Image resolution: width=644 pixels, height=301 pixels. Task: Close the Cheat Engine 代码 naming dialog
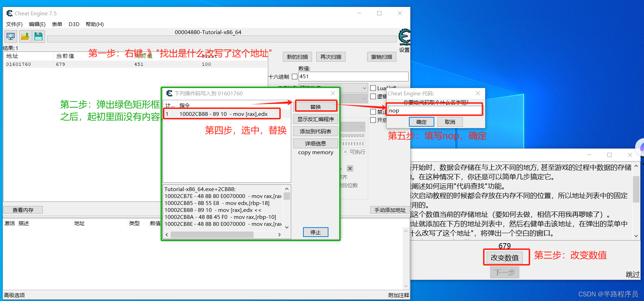point(478,93)
